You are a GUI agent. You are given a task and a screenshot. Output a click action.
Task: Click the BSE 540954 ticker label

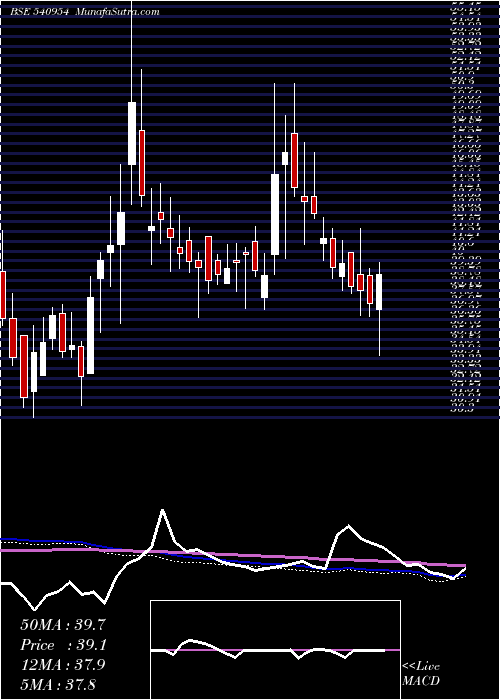(x=39, y=12)
